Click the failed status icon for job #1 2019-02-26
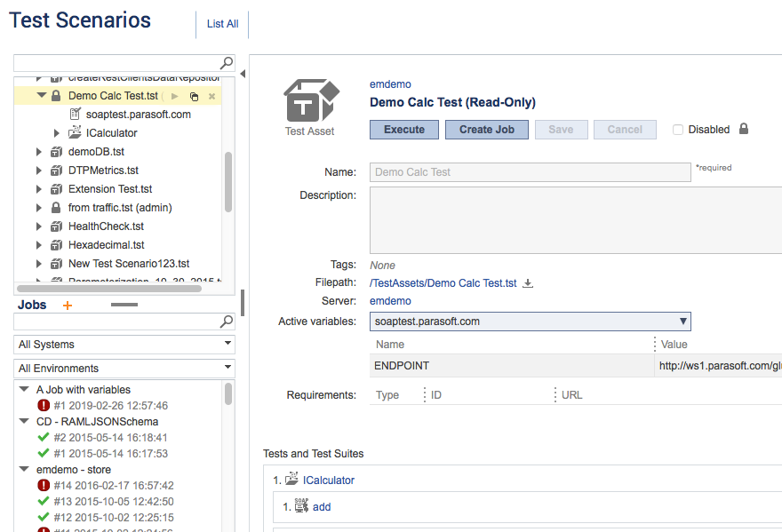Screen dimensions: 782x532 44,405
